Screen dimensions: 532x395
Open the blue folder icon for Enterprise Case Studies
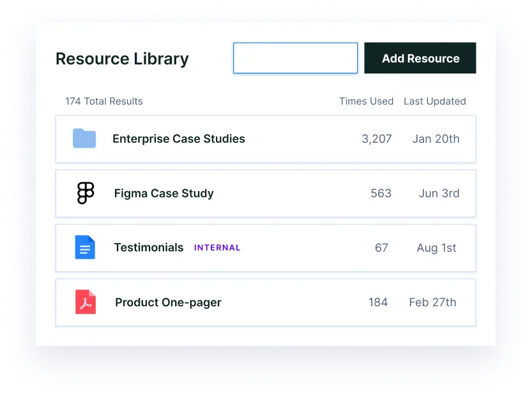click(x=84, y=139)
